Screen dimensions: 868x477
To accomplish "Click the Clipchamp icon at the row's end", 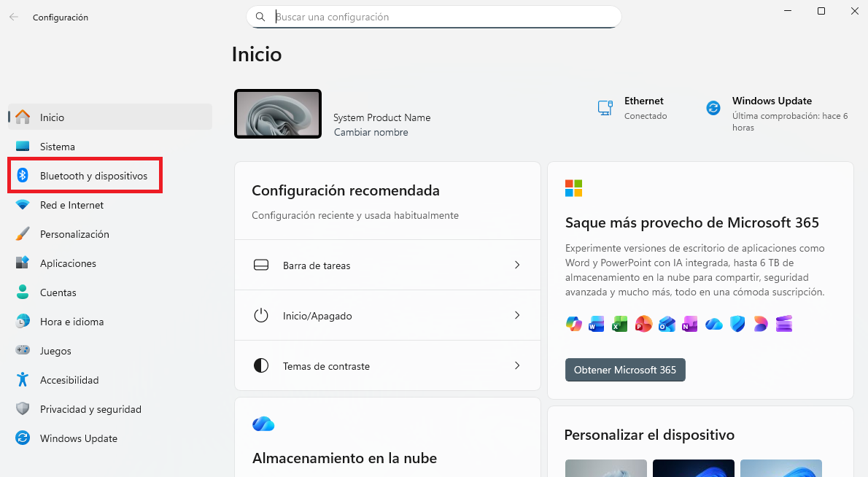I will [783, 324].
